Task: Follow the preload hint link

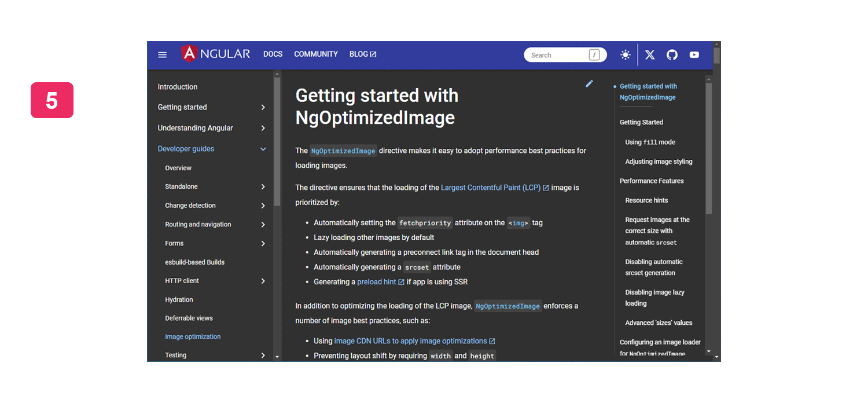Action: pyautogui.click(x=377, y=282)
